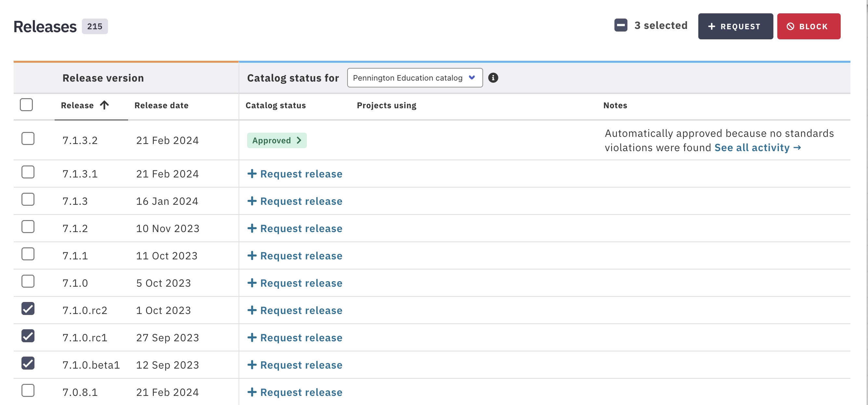The width and height of the screenshot is (868, 405).
Task: Click the info icon beside catalog dropdown
Action: tap(493, 78)
